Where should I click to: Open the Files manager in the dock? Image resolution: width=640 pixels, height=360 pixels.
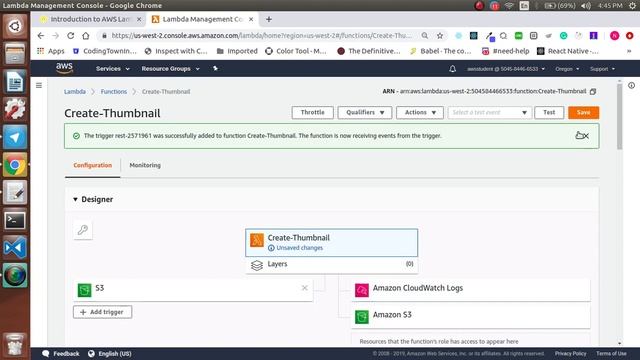(15, 53)
